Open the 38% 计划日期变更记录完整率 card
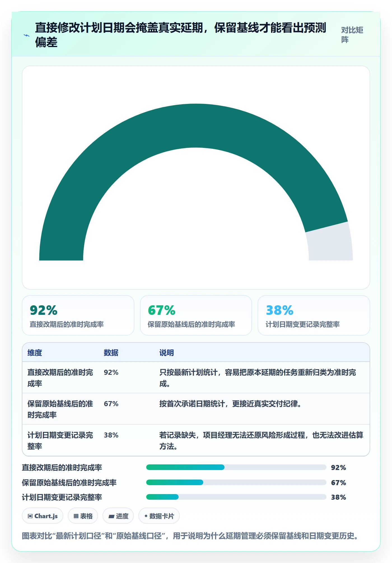 (x=314, y=315)
